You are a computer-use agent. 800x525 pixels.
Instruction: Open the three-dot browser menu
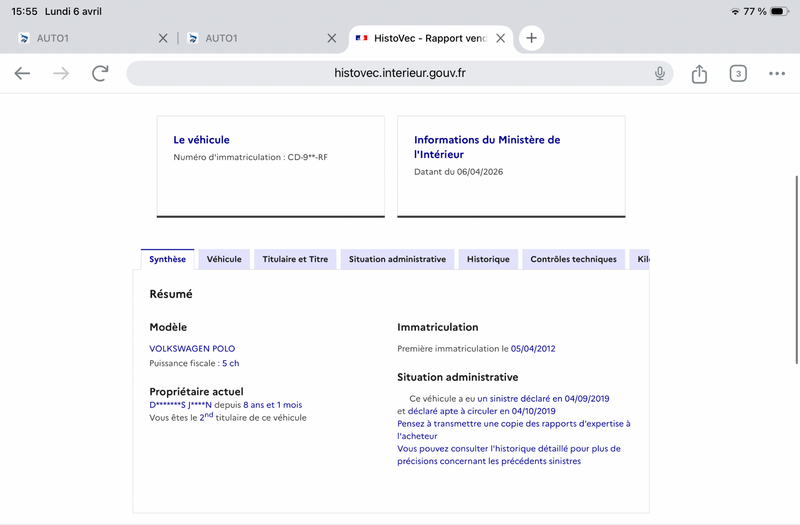(x=777, y=73)
